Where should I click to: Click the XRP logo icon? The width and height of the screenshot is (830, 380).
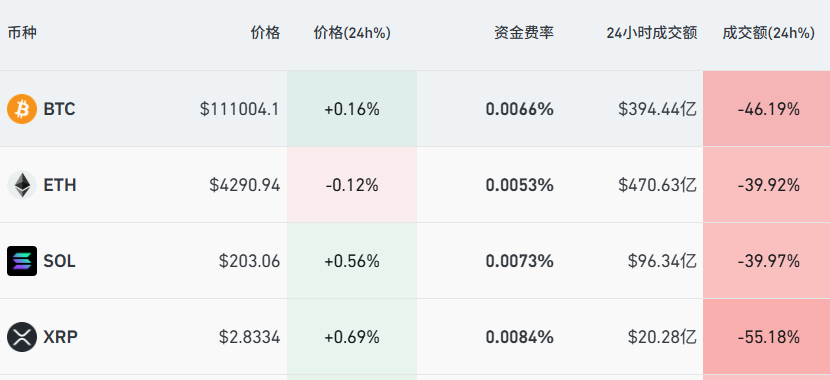point(22,337)
